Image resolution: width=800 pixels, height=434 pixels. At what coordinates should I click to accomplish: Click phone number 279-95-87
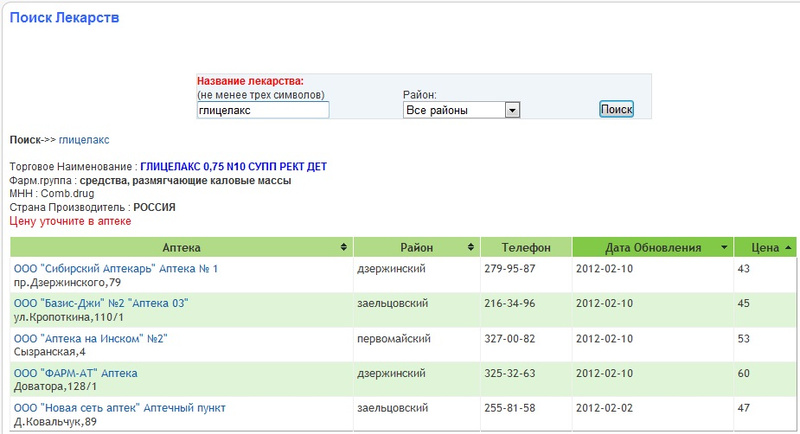point(510,269)
